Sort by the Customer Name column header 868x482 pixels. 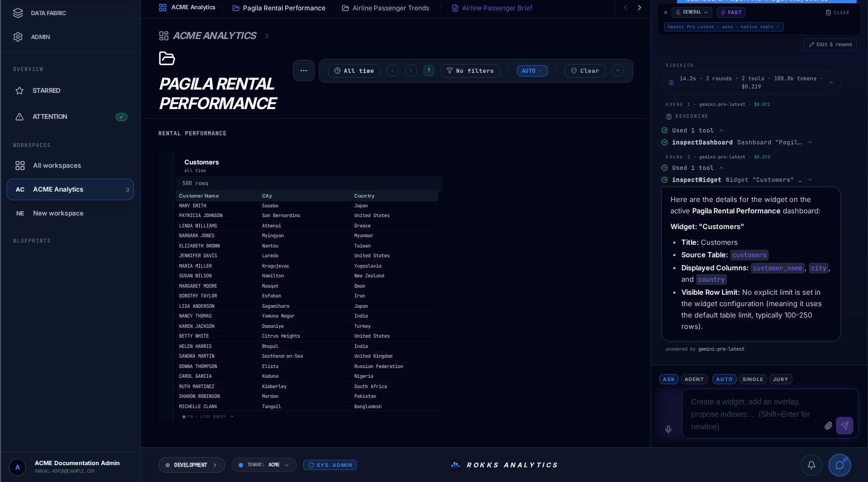point(199,196)
